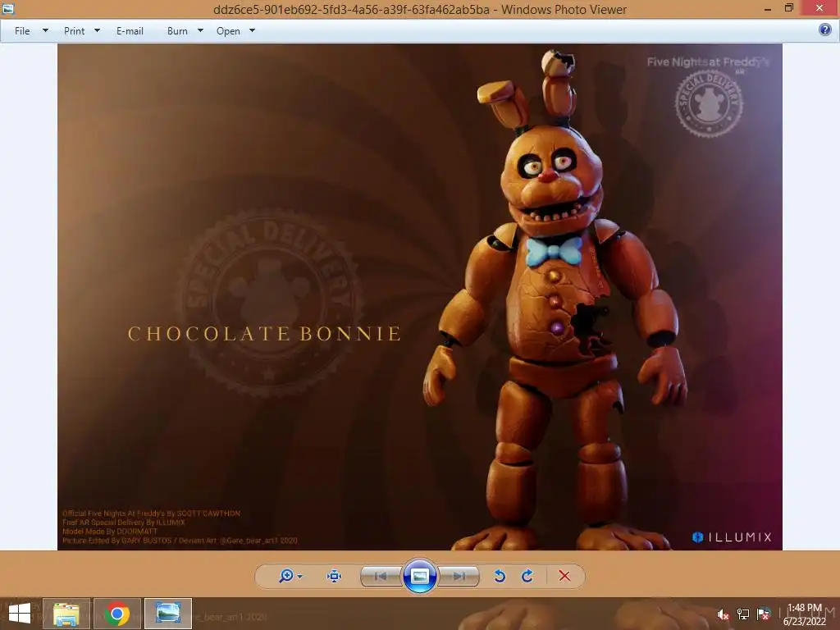Expand the File dropdown arrow
Viewport: 840px width, 630px height.
point(46,30)
